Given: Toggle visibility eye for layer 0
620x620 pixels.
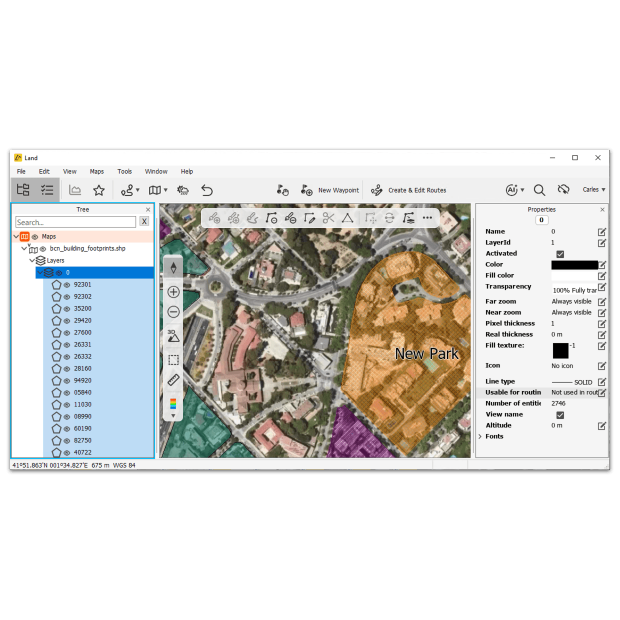Looking at the screenshot, I should click(x=59, y=273).
